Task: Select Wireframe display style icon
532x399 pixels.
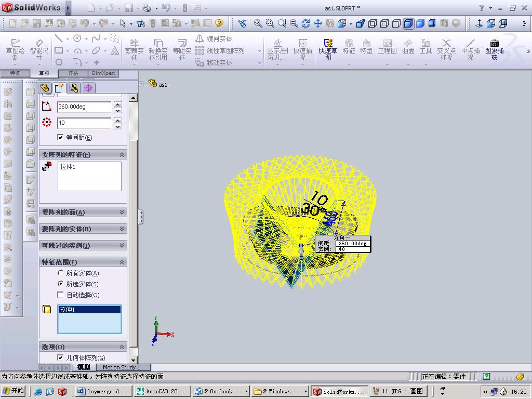Action: coord(372,23)
